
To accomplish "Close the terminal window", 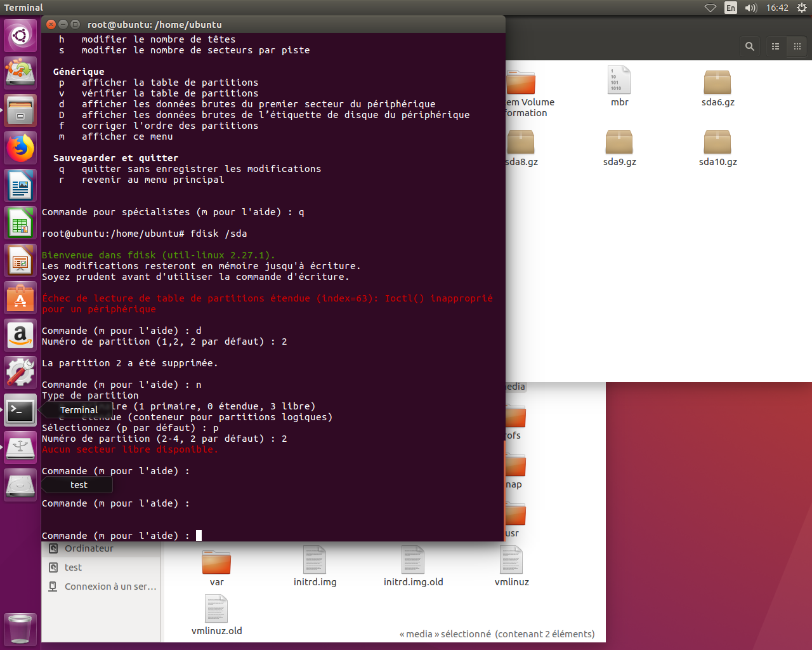I will tap(51, 24).
